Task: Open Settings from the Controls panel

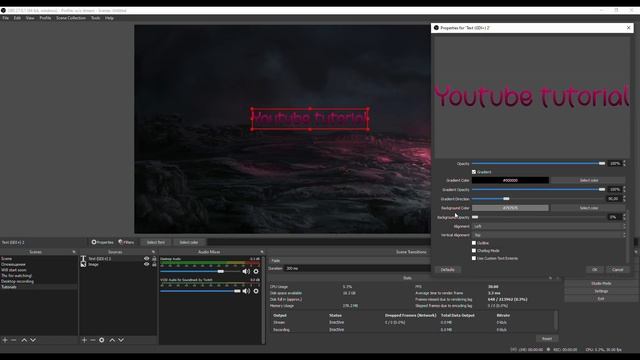Action: [x=601, y=291]
